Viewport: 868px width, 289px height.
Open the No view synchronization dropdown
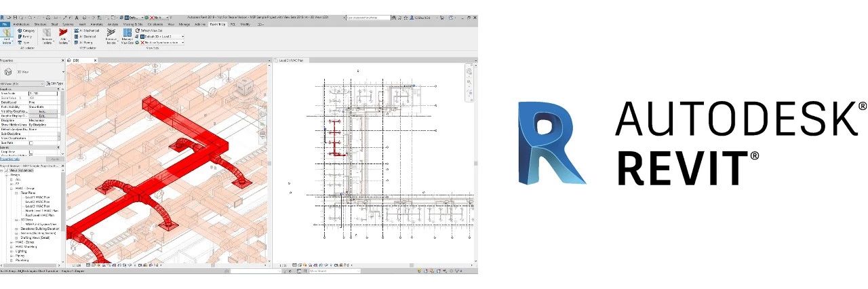pos(162,43)
